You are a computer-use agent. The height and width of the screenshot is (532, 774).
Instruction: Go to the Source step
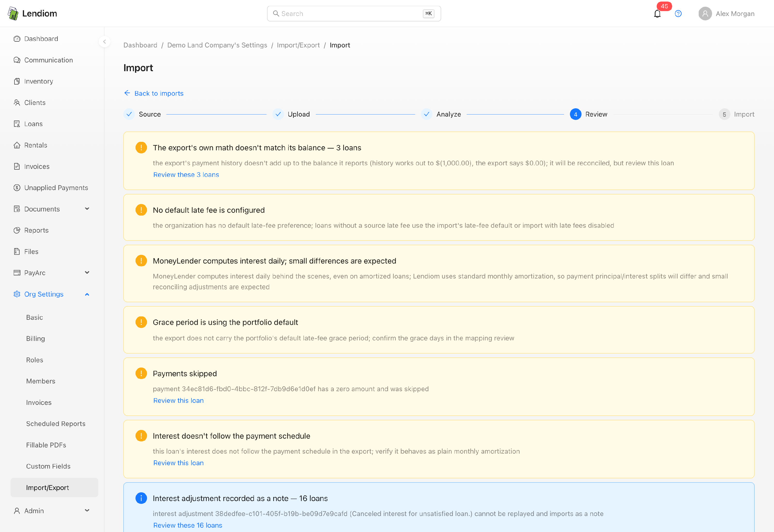click(142, 114)
